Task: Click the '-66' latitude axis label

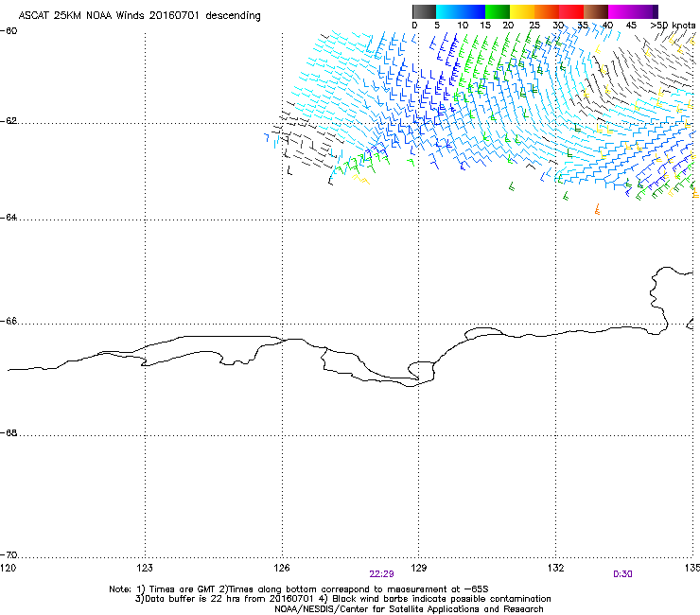Action: click(x=9, y=321)
